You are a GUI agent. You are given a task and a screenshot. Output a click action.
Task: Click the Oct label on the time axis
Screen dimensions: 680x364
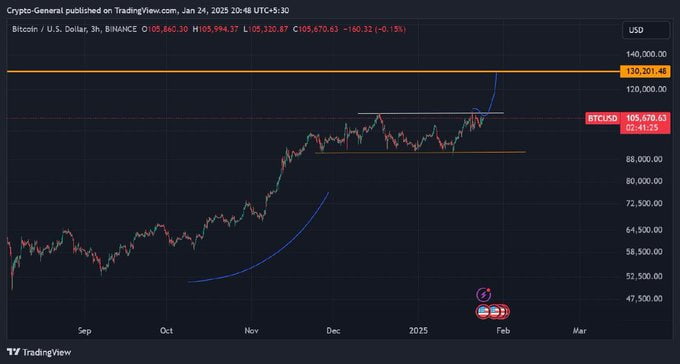coord(166,331)
